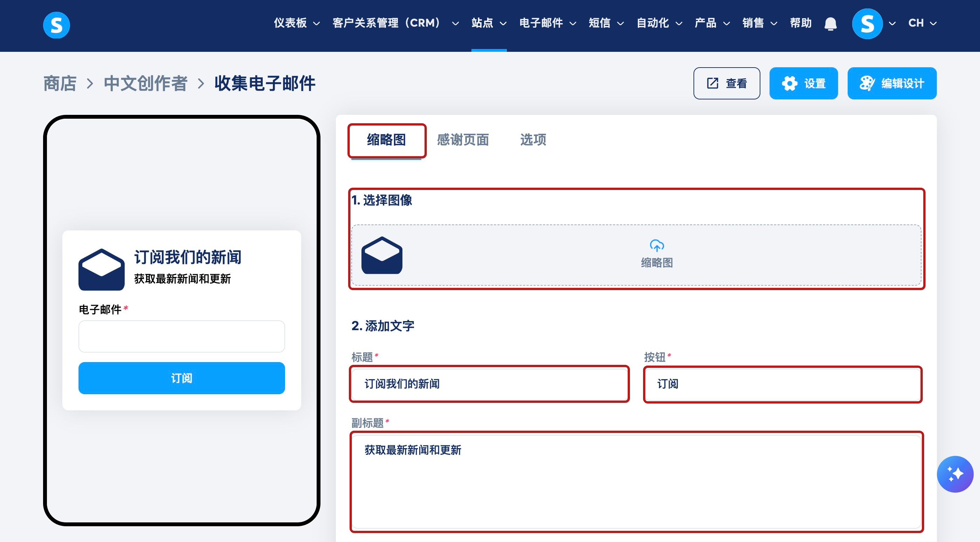980x542 pixels.
Task: Expand the 仪表板 dropdown menu
Action: (x=296, y=23)
